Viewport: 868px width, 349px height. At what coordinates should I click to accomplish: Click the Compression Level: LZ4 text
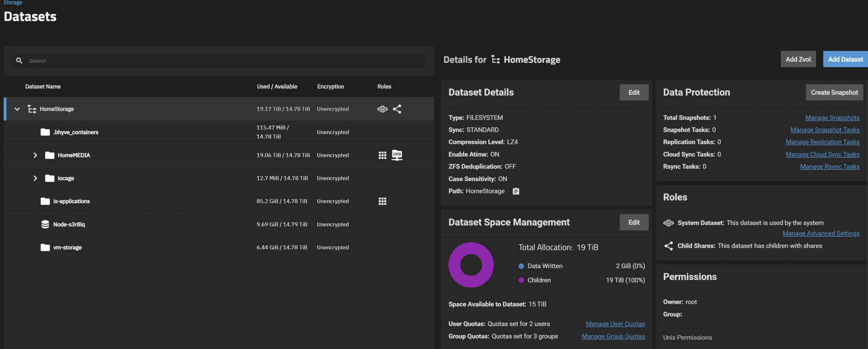(x=483, y=142)
